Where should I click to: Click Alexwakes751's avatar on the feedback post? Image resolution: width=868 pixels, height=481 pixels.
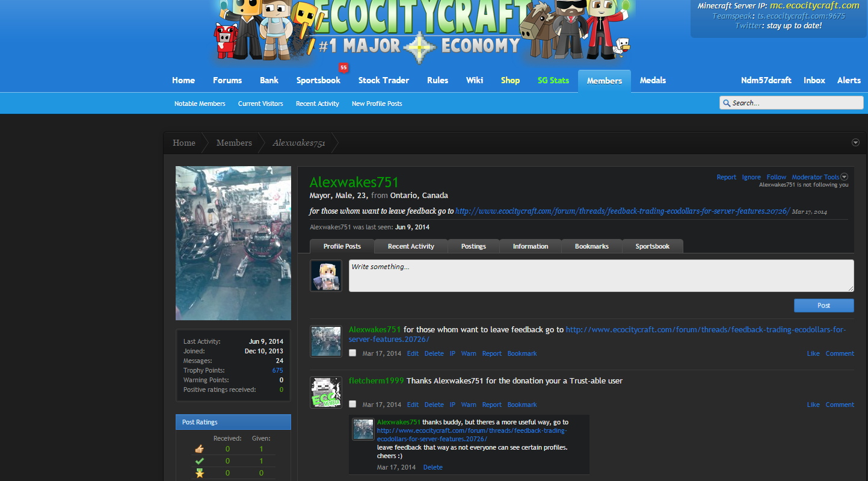tap(326, 341)
